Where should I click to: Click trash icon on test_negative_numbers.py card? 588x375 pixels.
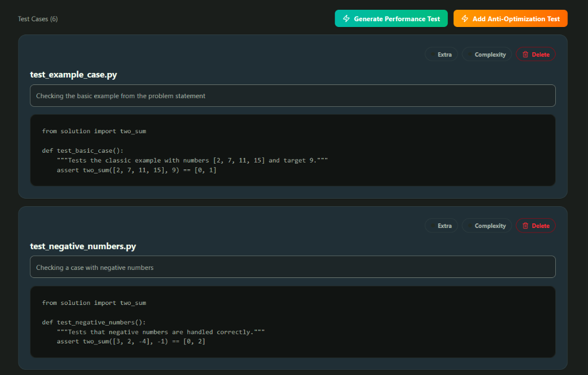(x=525, y=226)
